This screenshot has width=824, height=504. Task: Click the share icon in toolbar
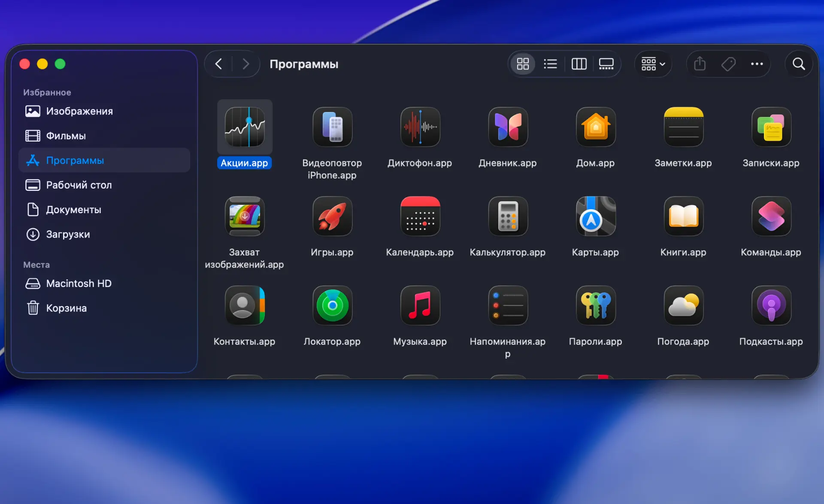coord(700,64)
